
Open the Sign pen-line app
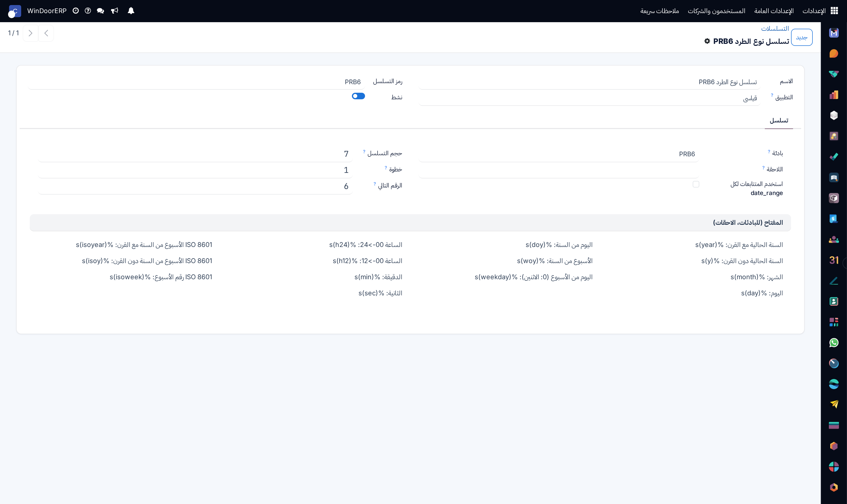(834, 281)
